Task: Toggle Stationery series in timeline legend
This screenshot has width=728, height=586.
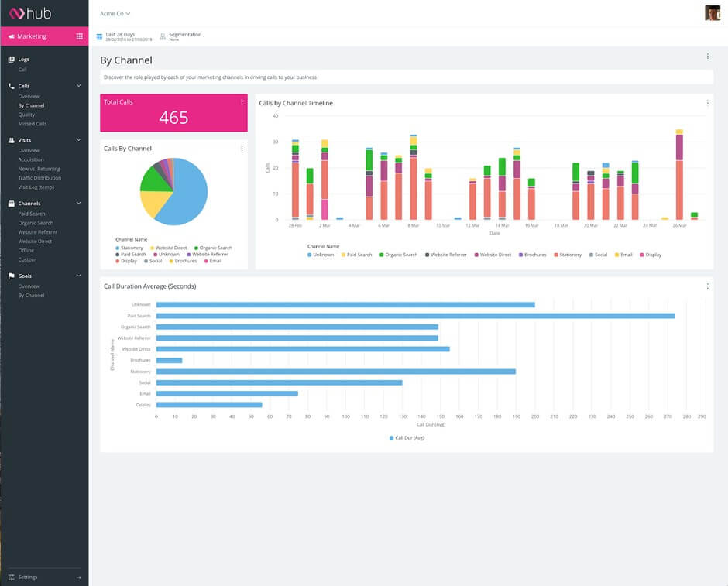Action: (567, 255)
